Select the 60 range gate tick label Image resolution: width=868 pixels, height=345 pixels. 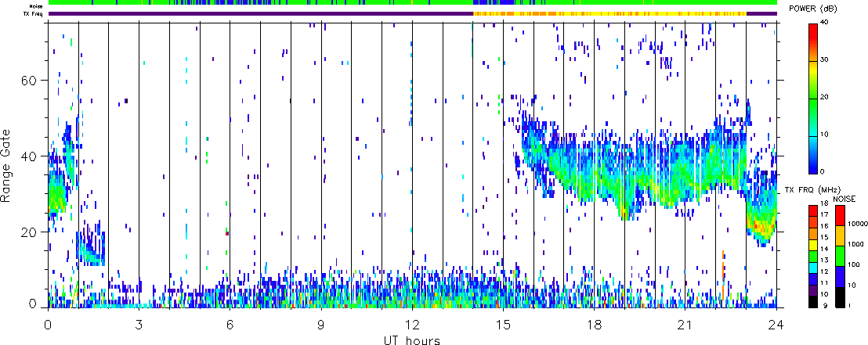click(x=31, y=80)
